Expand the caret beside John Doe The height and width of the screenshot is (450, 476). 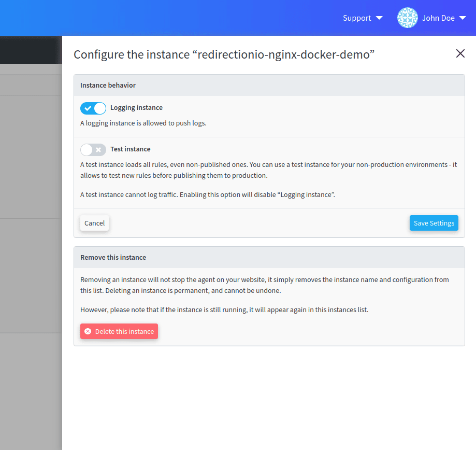tap(463, 18)
